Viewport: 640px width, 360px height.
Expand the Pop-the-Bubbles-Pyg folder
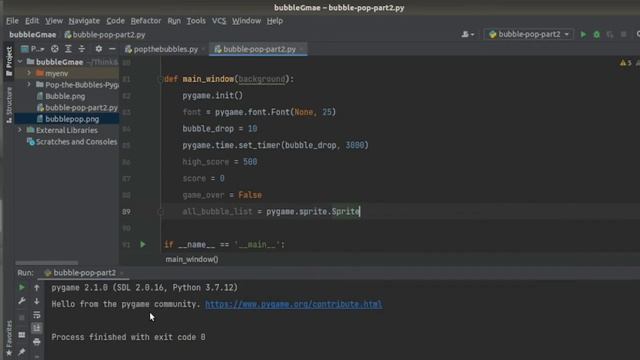tap(29, 85)
